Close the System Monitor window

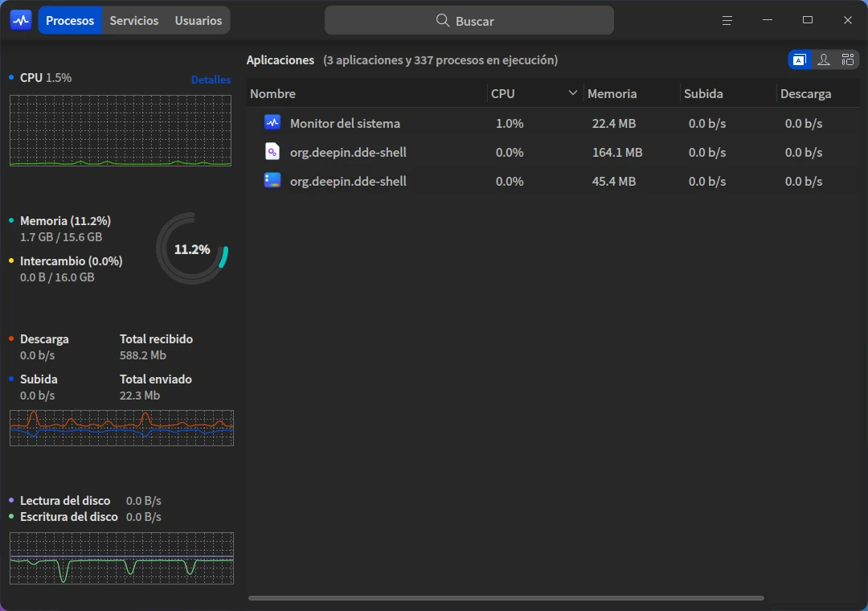[x=848, y=20]
